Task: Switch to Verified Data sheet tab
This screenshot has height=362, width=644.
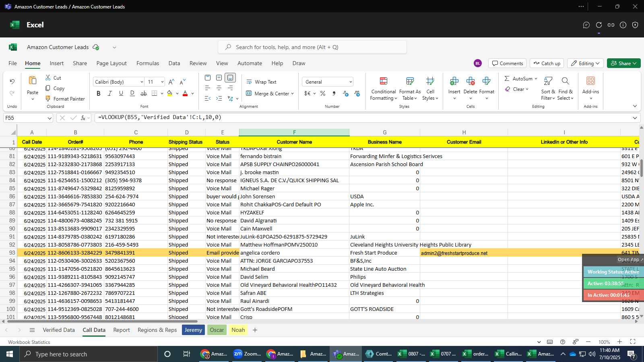Action: 59,330
